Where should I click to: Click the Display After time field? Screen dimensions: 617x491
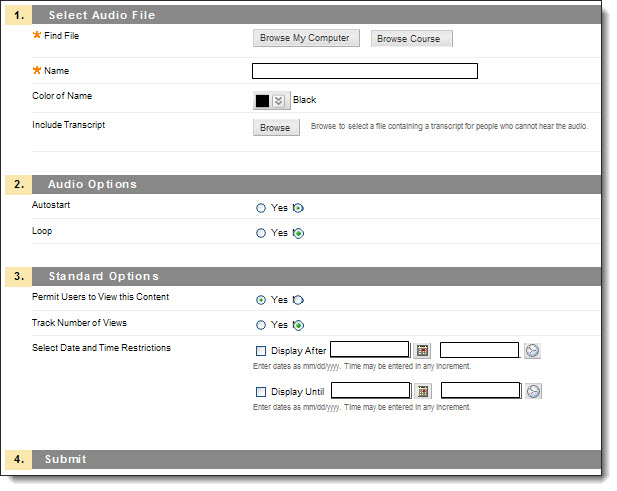pyautogui.click(x=479, y=350)
